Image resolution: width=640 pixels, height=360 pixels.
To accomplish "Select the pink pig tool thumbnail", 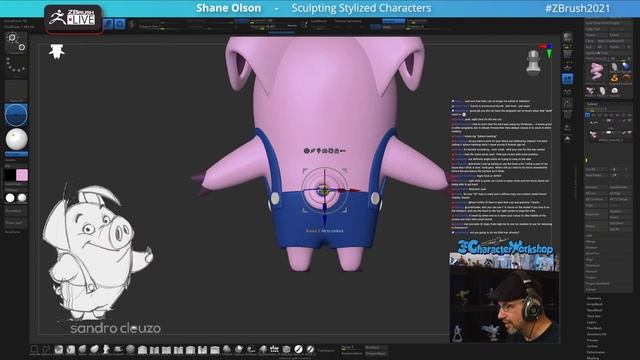I will (596, 71).
